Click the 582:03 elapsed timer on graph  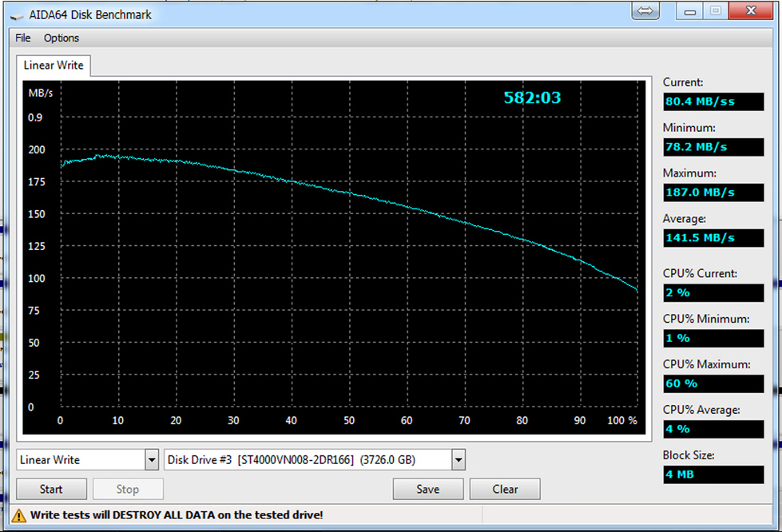tap(532, 98)
